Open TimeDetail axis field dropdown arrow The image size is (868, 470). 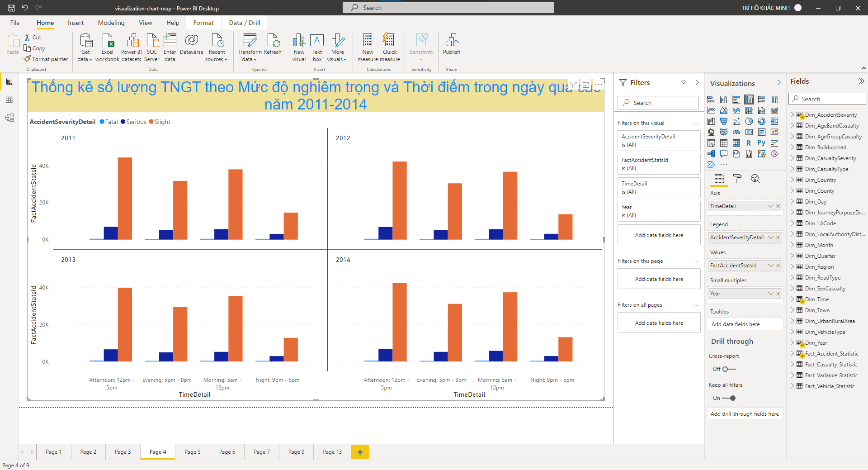pyautogui.click(x=771, y=206)
